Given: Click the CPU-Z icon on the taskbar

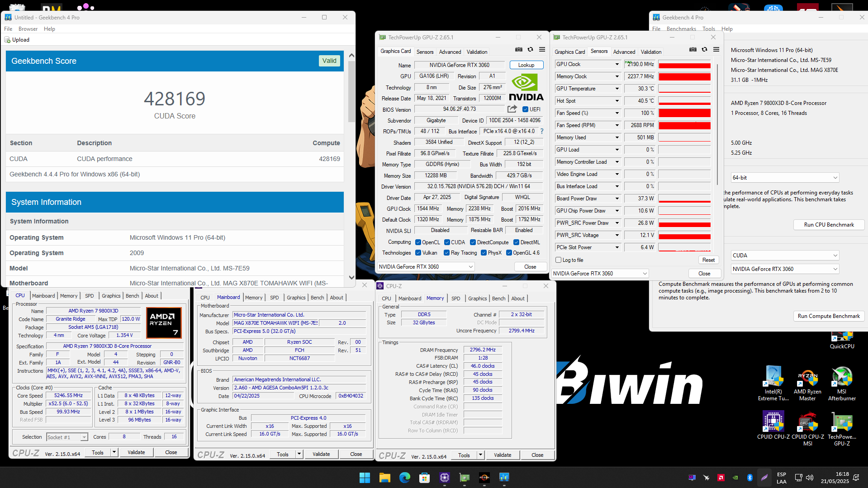Looking at the screenshot, I should pos(444,478).
